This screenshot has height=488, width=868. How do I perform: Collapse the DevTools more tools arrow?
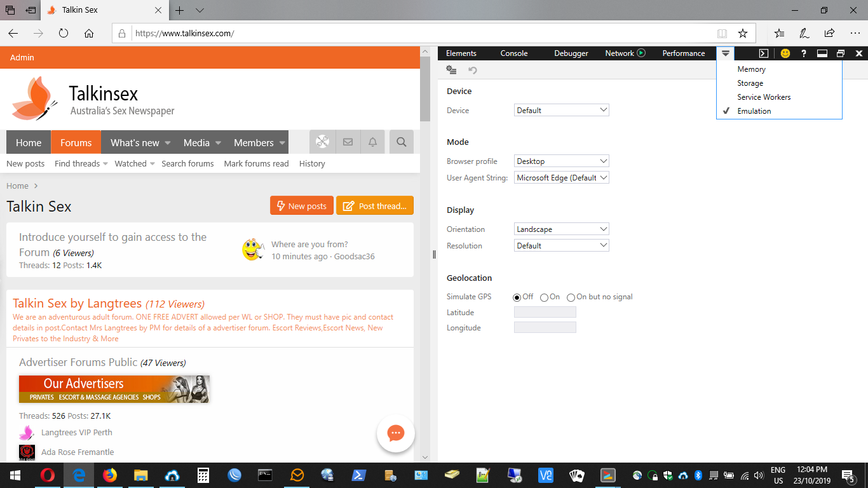[725, 53]
